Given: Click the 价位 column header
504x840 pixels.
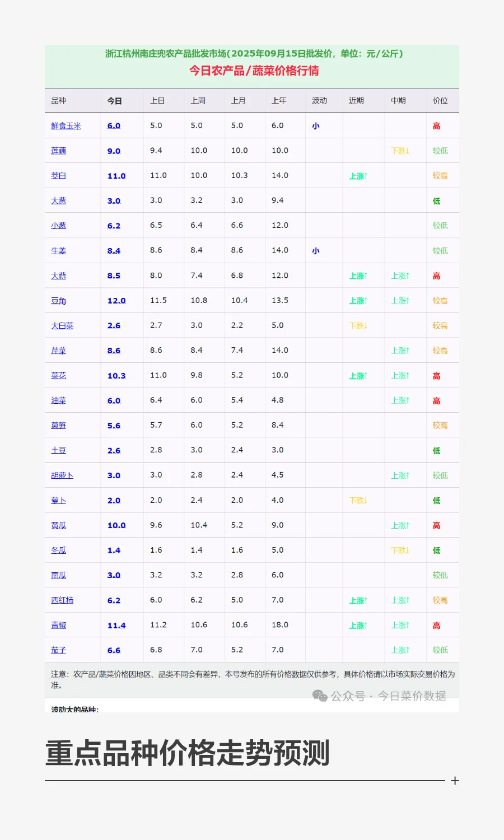Looking at the screenshot, I should point(440,101).
